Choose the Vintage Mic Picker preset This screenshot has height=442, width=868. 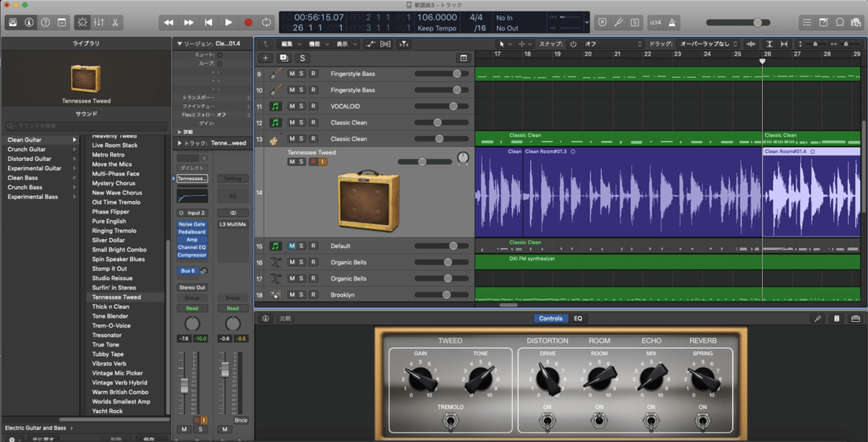coord(119,373)
